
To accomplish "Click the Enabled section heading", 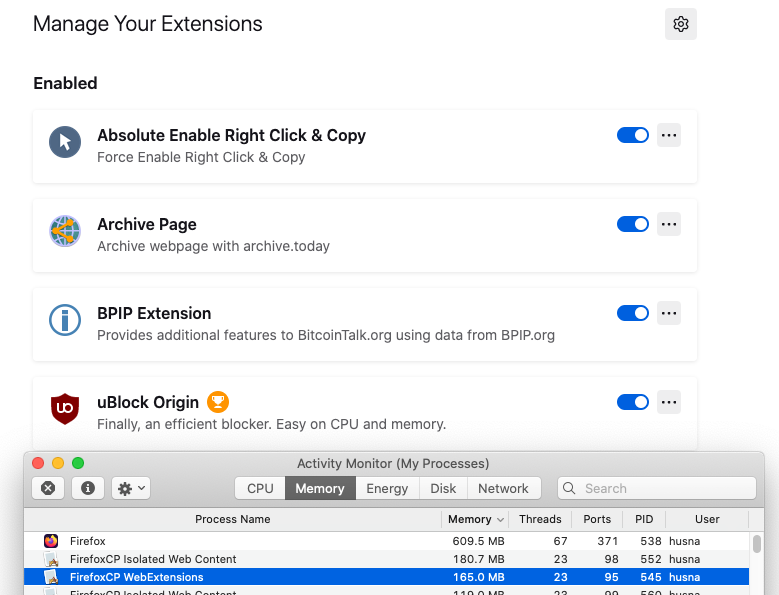I will 65,83.
